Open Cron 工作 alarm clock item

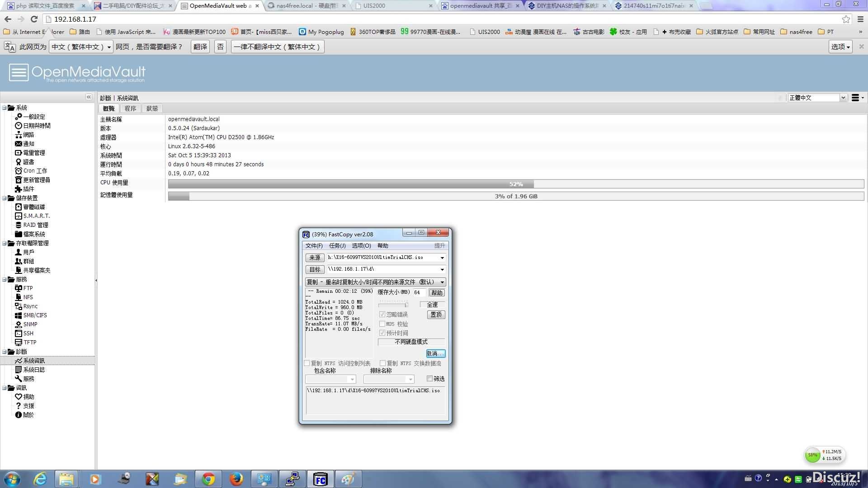point(31,171)
